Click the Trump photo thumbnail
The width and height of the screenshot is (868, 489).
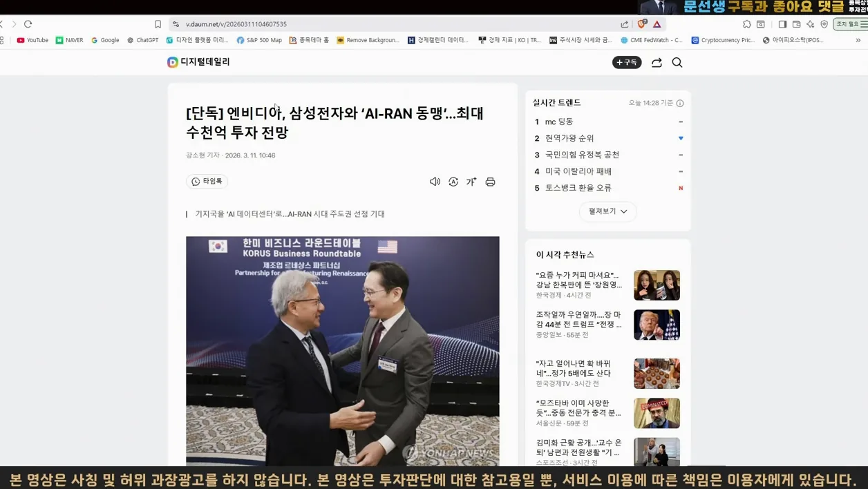pos(657,325)
